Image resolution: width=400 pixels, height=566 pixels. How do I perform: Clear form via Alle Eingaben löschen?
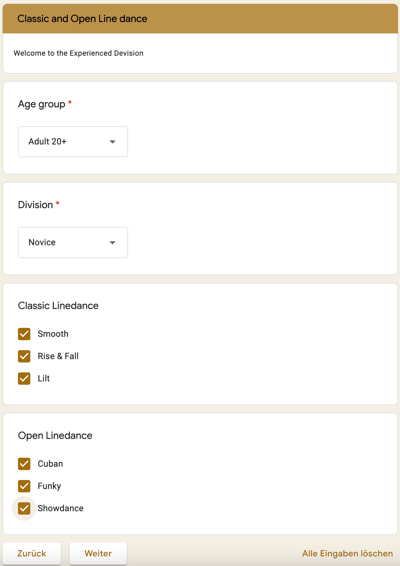point(347,553)
